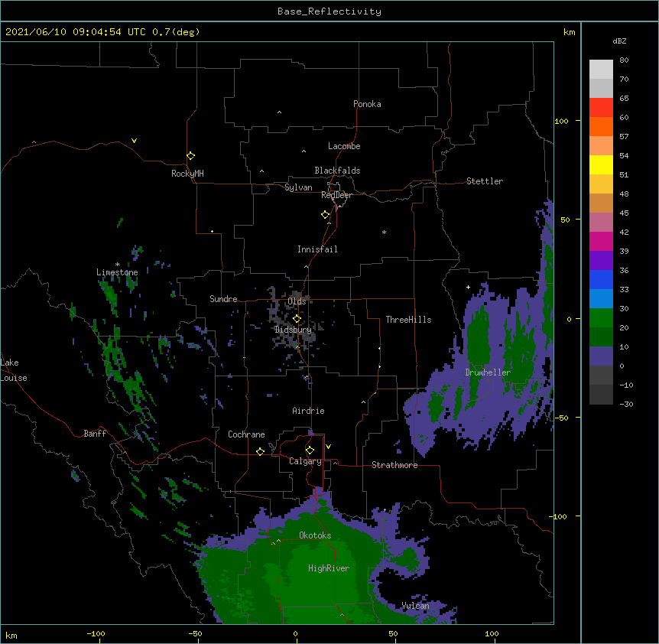Select the Lacombe city label
This screenshot has height=644, width=659.
(344, 146)
